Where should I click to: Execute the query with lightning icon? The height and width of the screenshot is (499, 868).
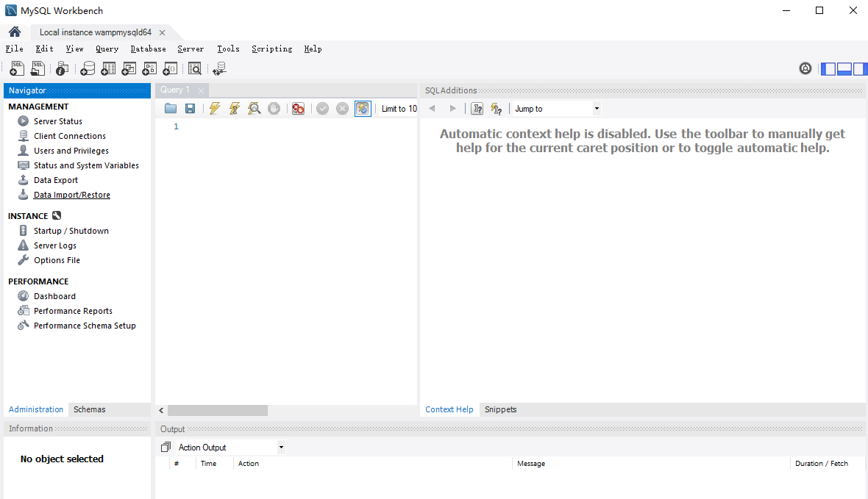click(215, 109)
